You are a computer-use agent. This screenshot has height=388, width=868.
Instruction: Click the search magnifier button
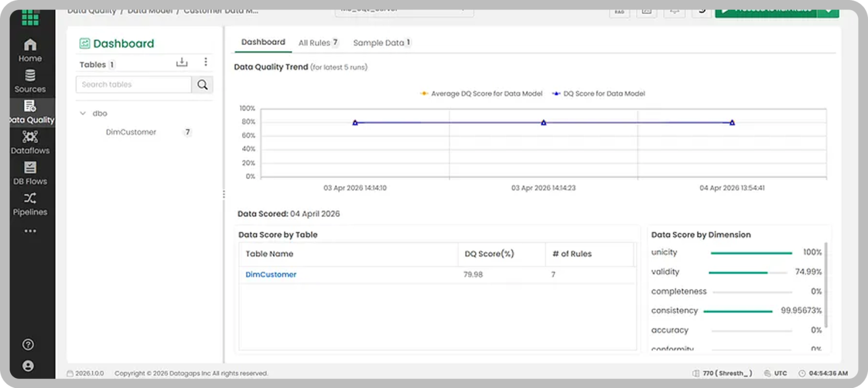(x=202, y=85)
